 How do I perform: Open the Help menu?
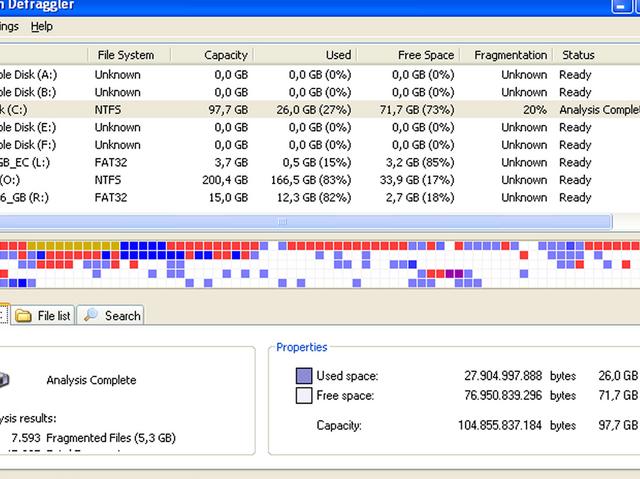[42, 27]
